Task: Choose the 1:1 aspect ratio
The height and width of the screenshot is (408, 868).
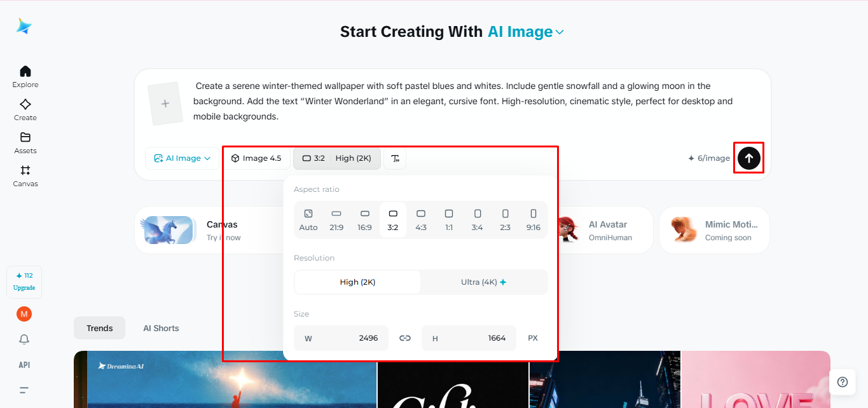Action: [x=449, y=219]
